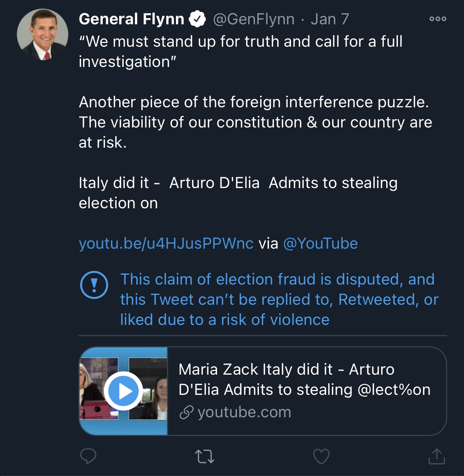Screen dimensions: 464x476
Task: Tap the verified checkmark badge
Action: 197,19
